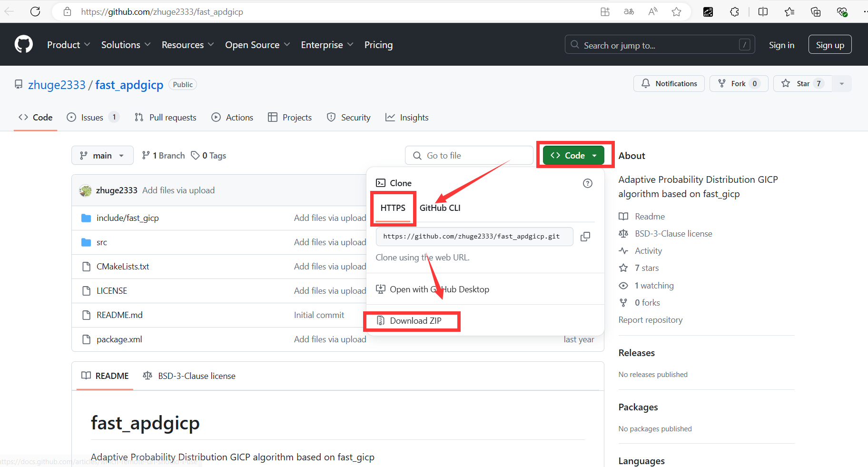This screenshot has width=868, height=467.
Task: Open the zhuge2333 owner link
Action: click(57, 85)
